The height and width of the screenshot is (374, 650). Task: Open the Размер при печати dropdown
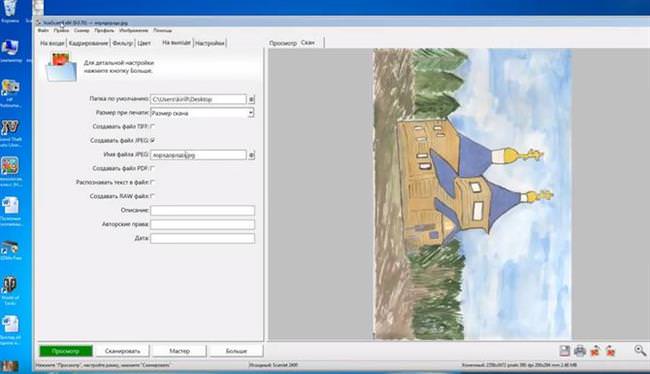202,113
